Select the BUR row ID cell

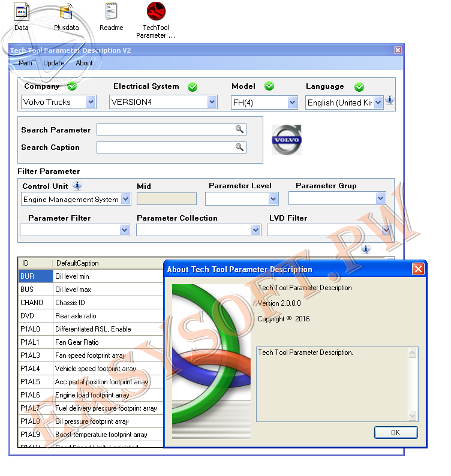click(35, 276)
